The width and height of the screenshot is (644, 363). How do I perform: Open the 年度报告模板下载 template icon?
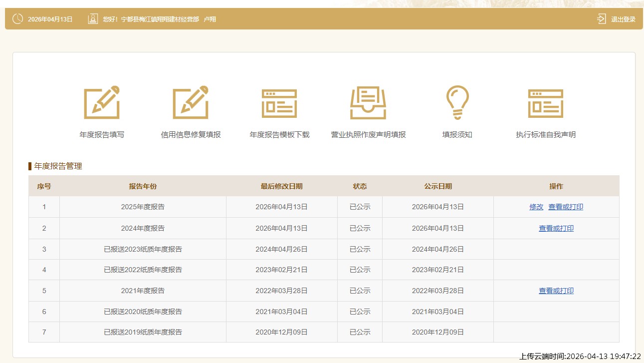click(279, 103)
